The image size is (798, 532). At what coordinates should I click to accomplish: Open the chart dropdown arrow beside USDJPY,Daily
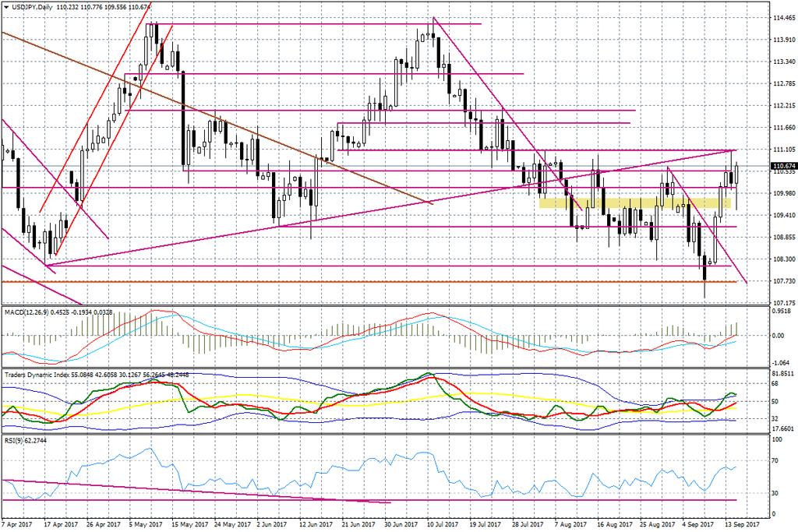point(5,7)
